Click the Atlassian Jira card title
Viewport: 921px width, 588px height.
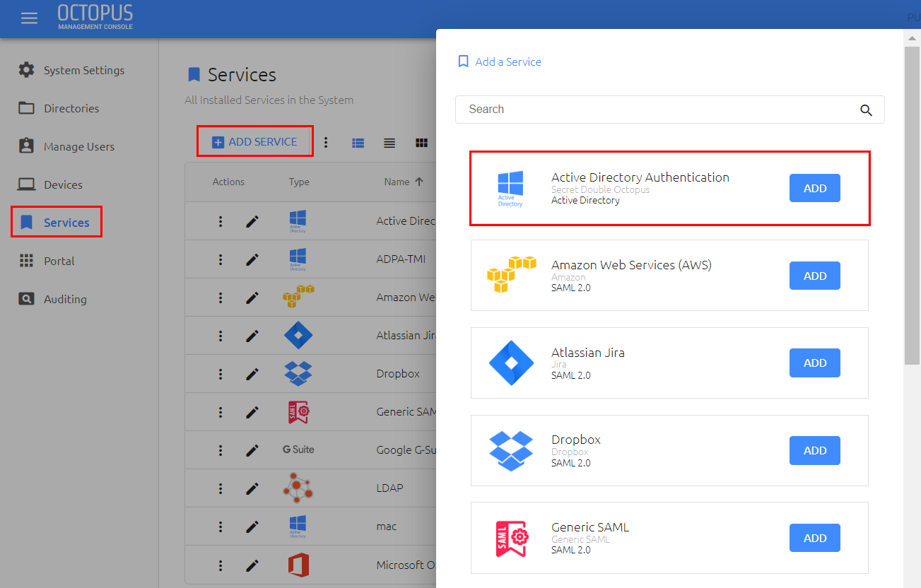[588, 353]
